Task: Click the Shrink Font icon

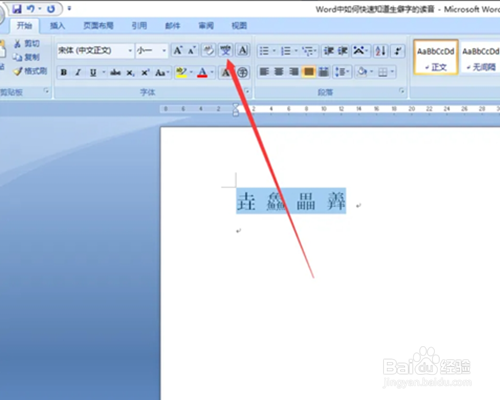Action: pos(192,51)
